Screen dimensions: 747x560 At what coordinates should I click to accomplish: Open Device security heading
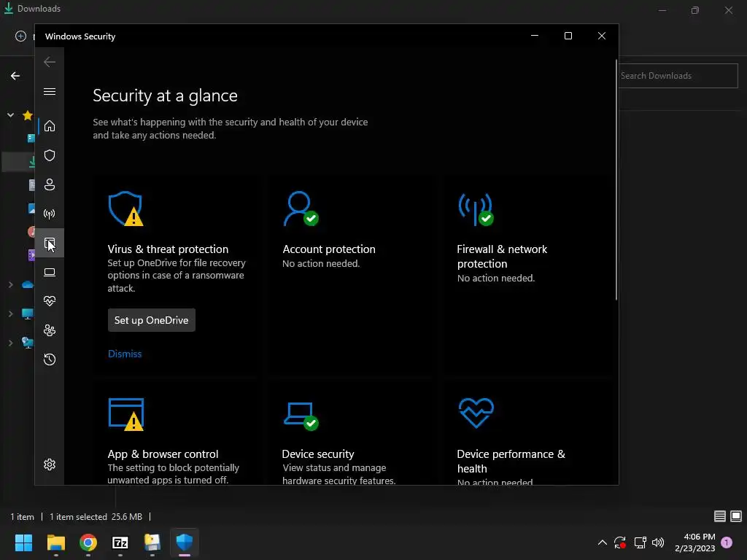(318, 454)
